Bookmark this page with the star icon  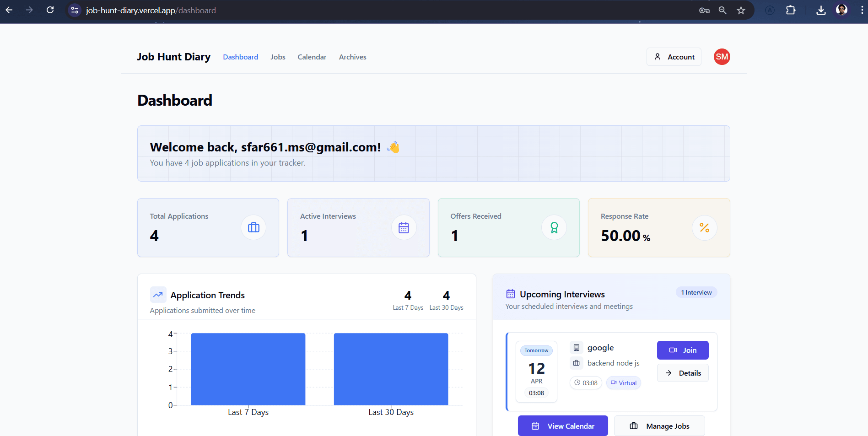[x=741, y=10]
